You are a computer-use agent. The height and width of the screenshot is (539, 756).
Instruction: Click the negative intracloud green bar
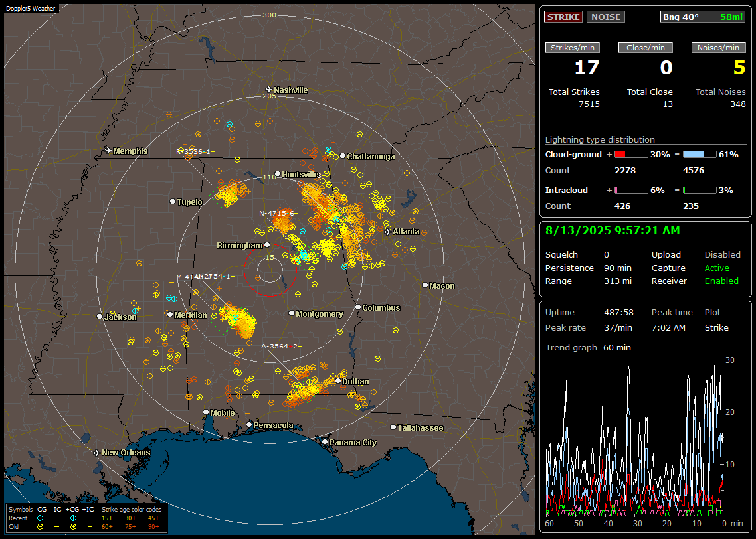click(700, 191)
